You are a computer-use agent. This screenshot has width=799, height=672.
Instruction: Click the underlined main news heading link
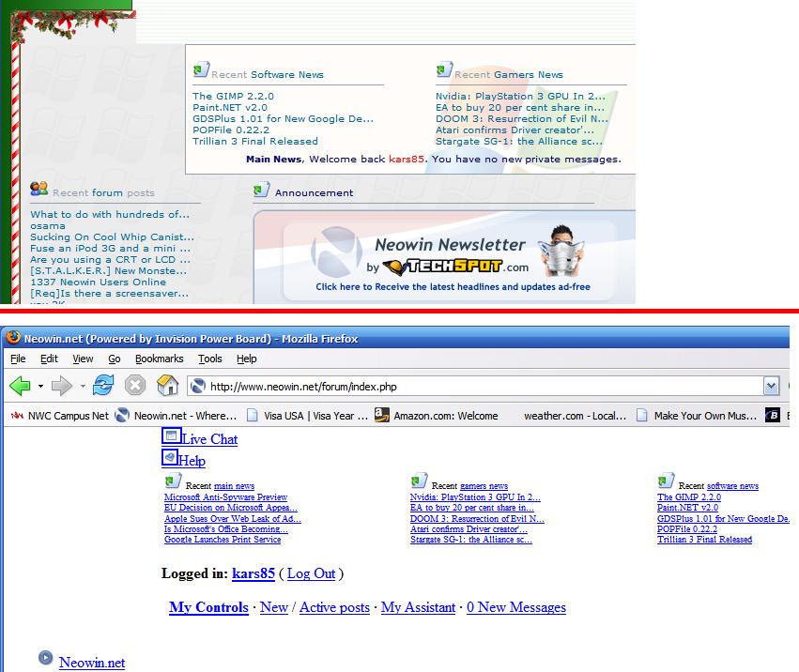click(234, 486)
